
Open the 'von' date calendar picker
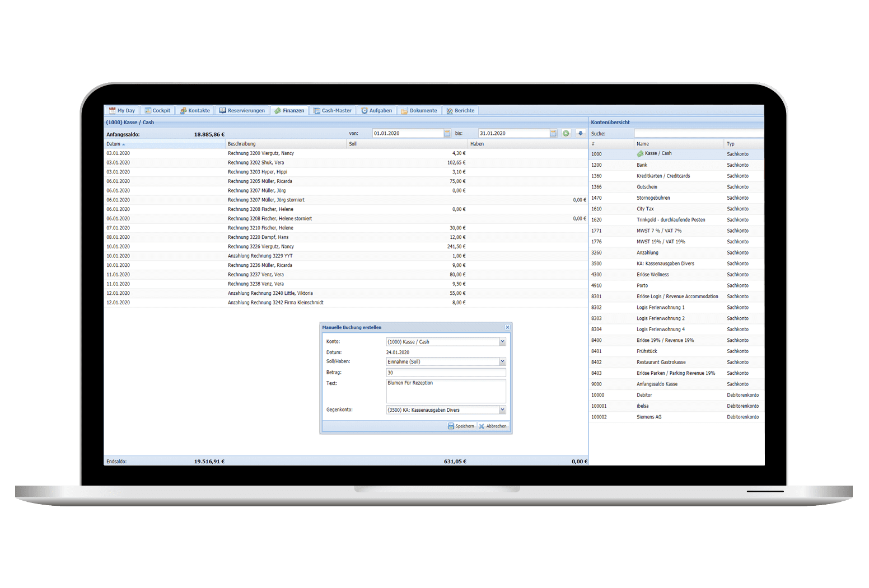pos(447,133)
